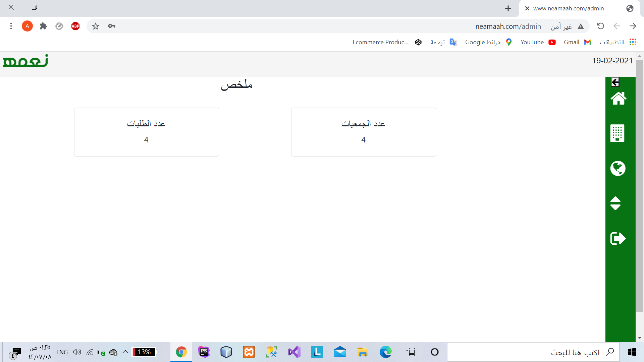Open the building icon in green sidebar

617,133
